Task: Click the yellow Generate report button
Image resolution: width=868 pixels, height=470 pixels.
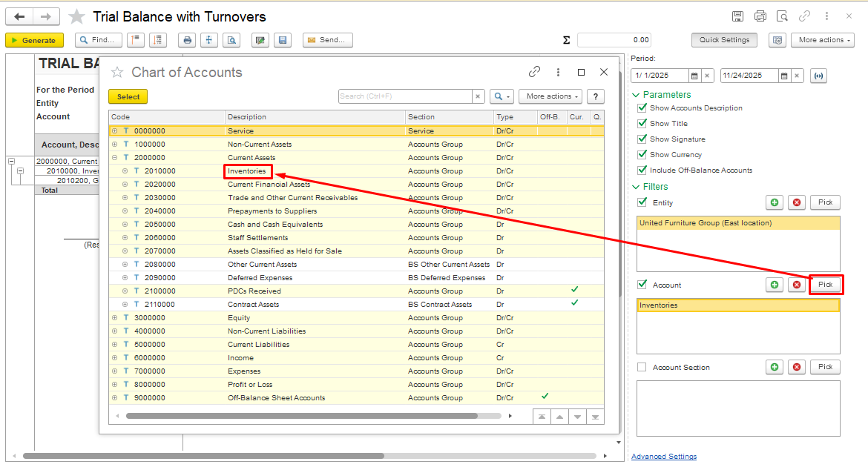Action: point(34,40)
